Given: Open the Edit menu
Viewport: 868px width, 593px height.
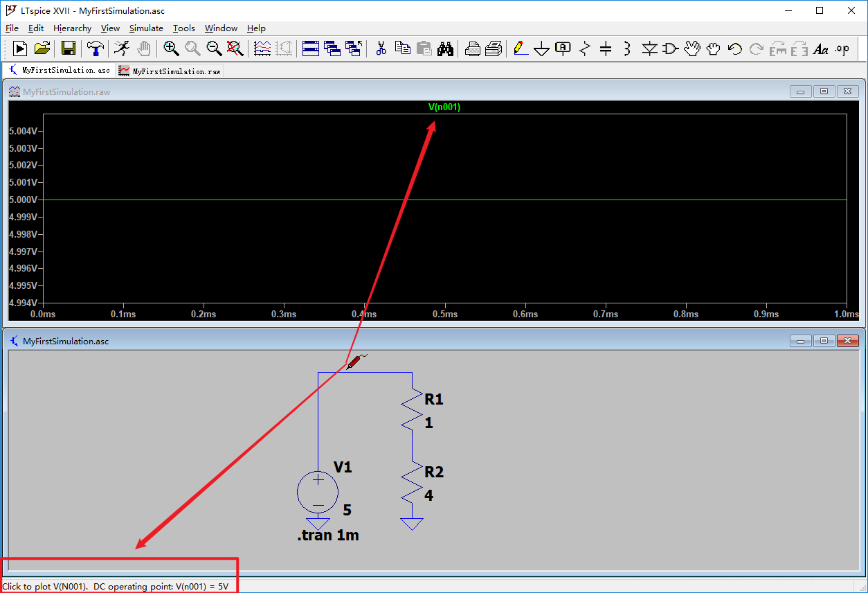Looking at the screenshot, I should [36, 28].
